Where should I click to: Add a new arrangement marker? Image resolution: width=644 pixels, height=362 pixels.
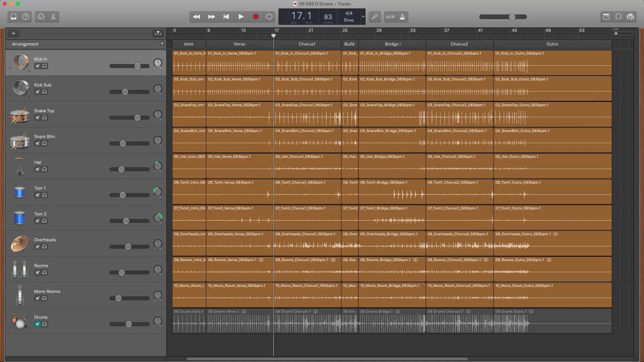point(162,44)
